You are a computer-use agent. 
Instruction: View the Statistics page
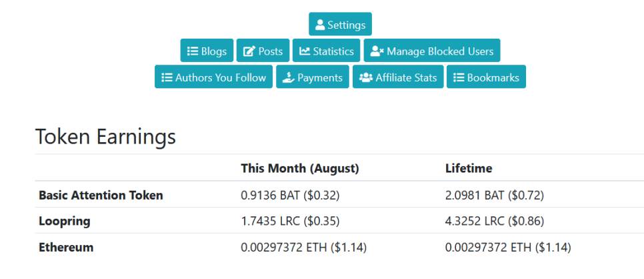click(x=327, y=51)
